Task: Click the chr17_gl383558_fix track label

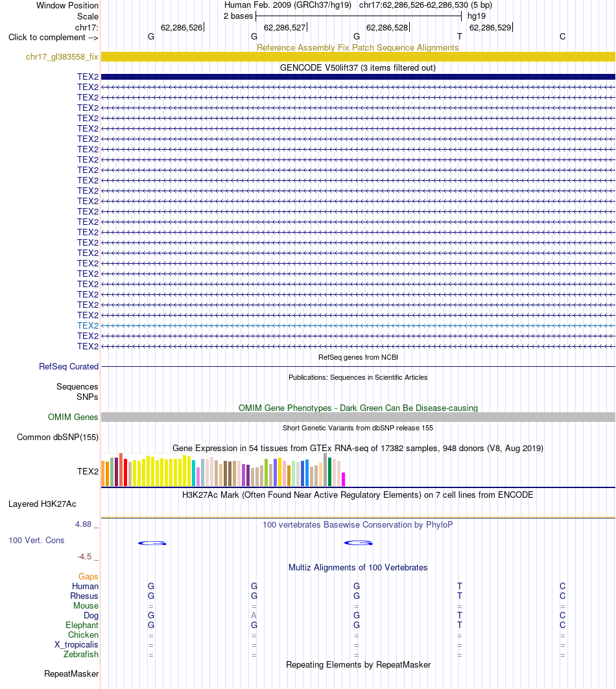Action: tap(62, 56)
